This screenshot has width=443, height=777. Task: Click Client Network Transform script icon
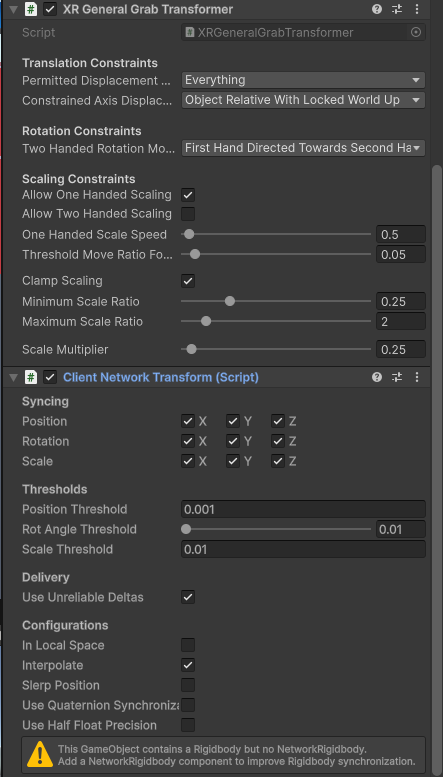[31, 378]
